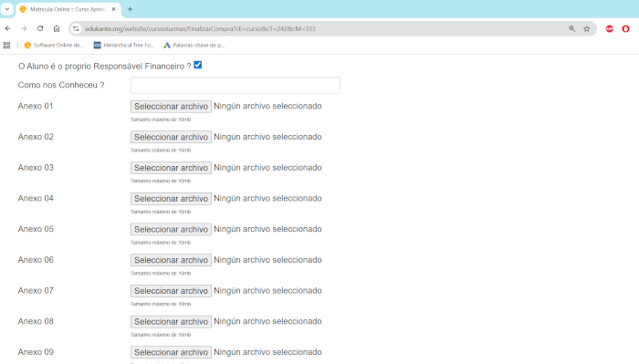Viewport: 639px width, 364px height.
Task: Click Ningún archivo seleccionado beside Anexo 03
Action: [x=267, y=167]
